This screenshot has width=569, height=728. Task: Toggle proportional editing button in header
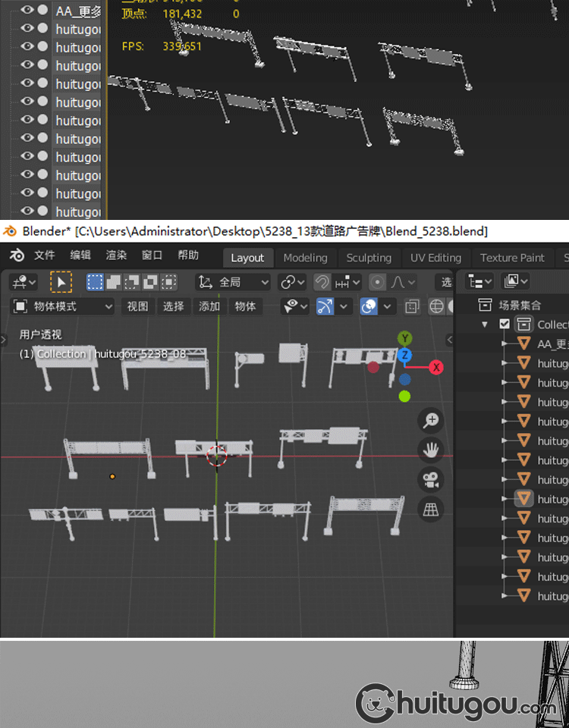coord(377,282)
